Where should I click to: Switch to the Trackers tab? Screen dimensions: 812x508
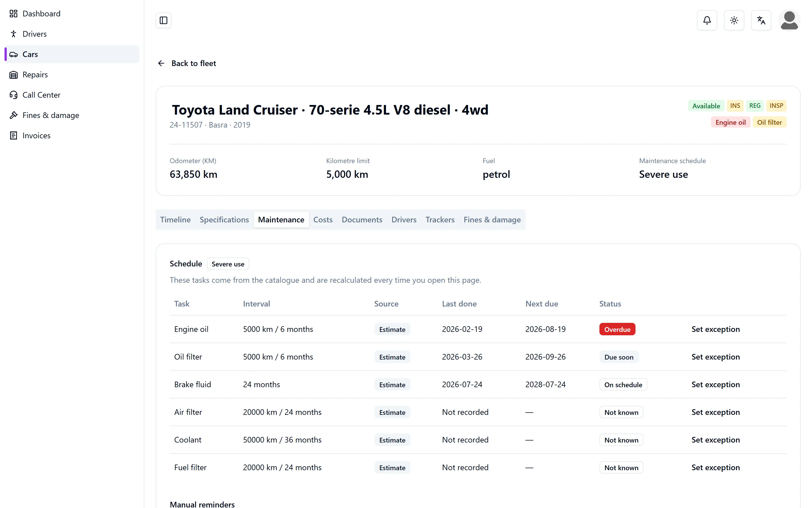(x=440, y=220)
